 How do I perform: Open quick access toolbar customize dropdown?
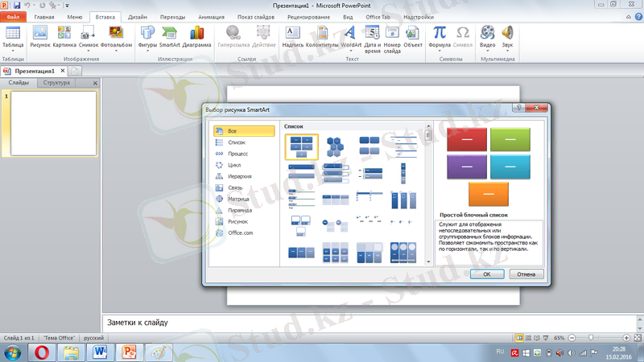pos(67,6)
